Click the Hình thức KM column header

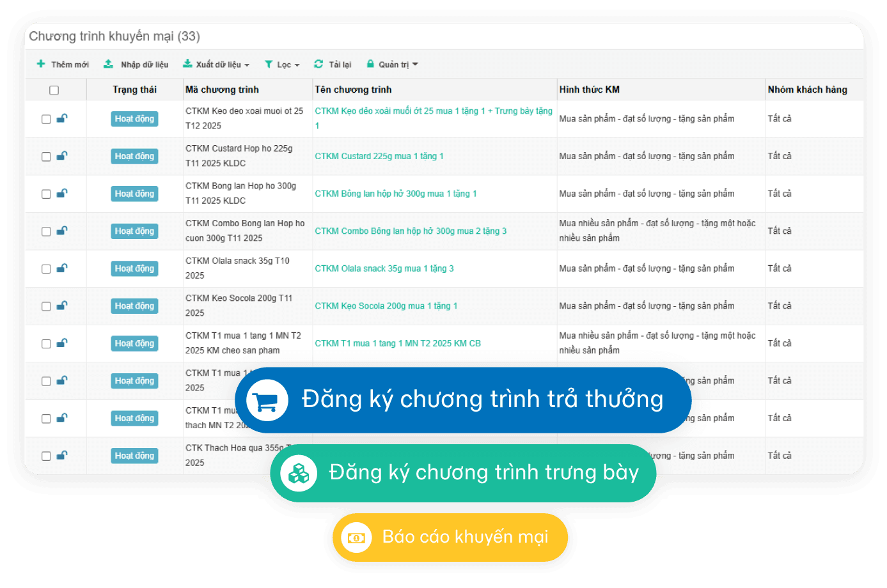(x=589, y=89)
